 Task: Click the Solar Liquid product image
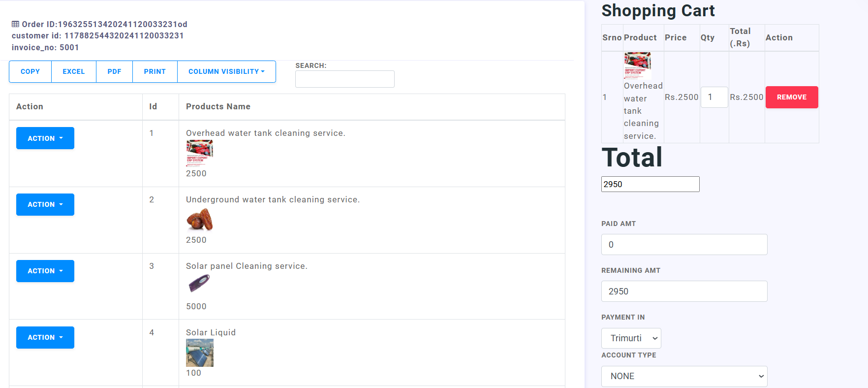[x=199, y=353]
